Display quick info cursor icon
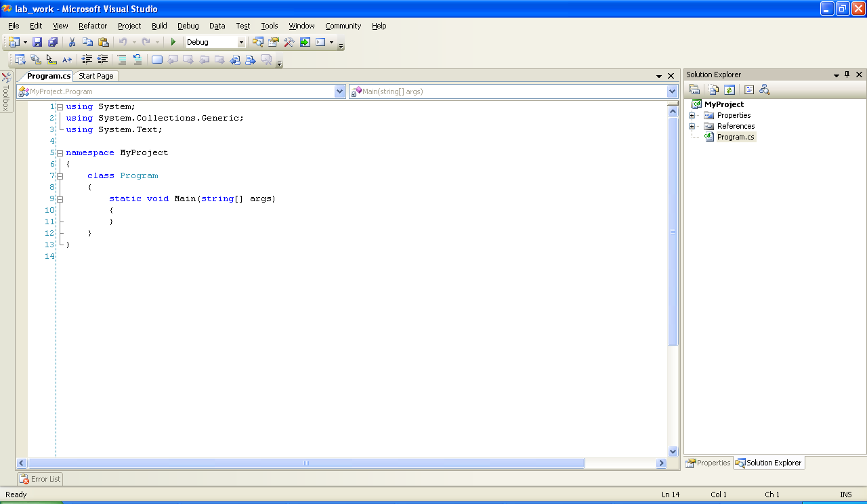Image resolution: width=867 pixels, height=504 pixels. (x=51, y=60)
